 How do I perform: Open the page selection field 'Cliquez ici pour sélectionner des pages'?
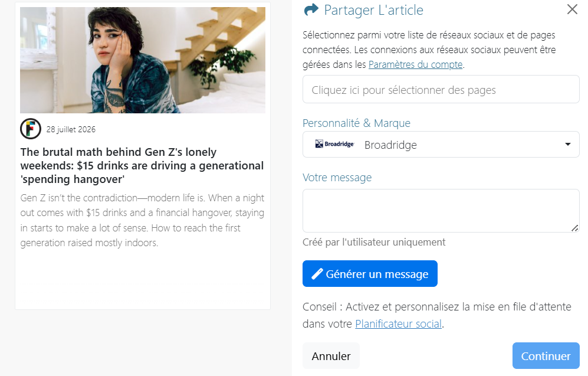click(x=441, y=89)
